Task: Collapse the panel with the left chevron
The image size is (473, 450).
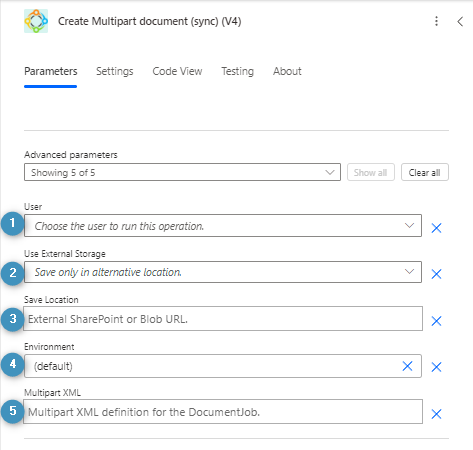Action: point(460,22)
